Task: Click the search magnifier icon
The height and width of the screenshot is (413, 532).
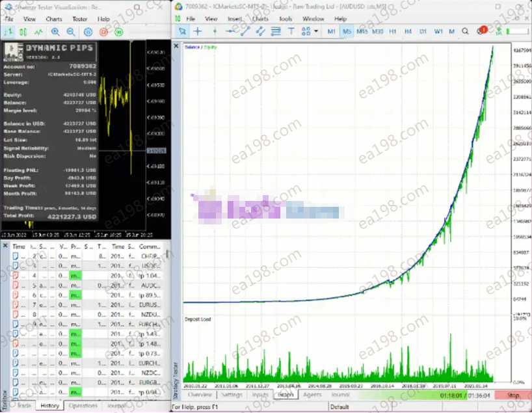Action: pos(466,31)
